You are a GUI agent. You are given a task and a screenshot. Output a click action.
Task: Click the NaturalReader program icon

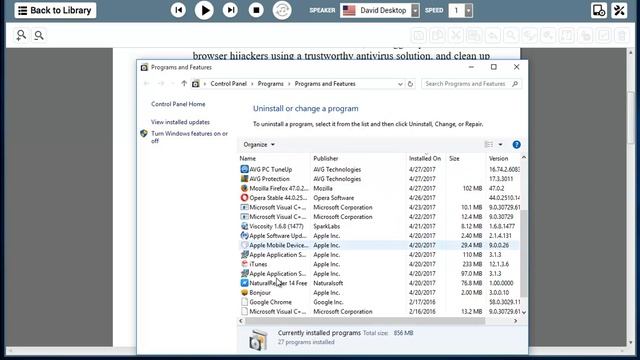point(244,283)
